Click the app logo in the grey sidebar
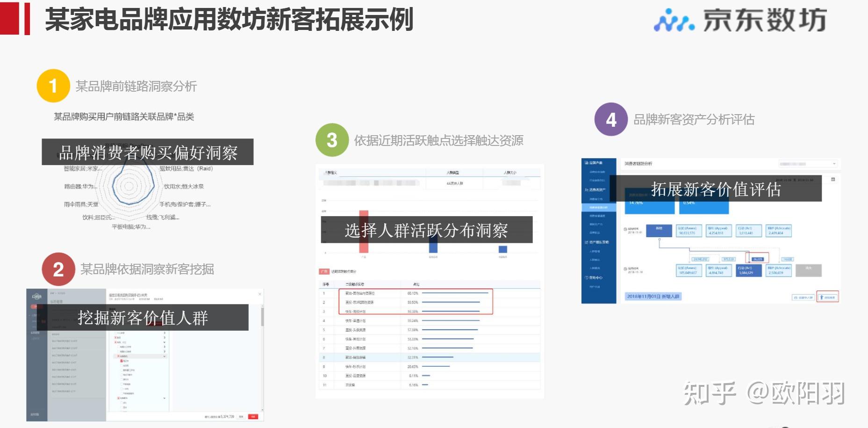Image resolution: width=868 pixels, height=428 pixels. click(x=36, y=297)
